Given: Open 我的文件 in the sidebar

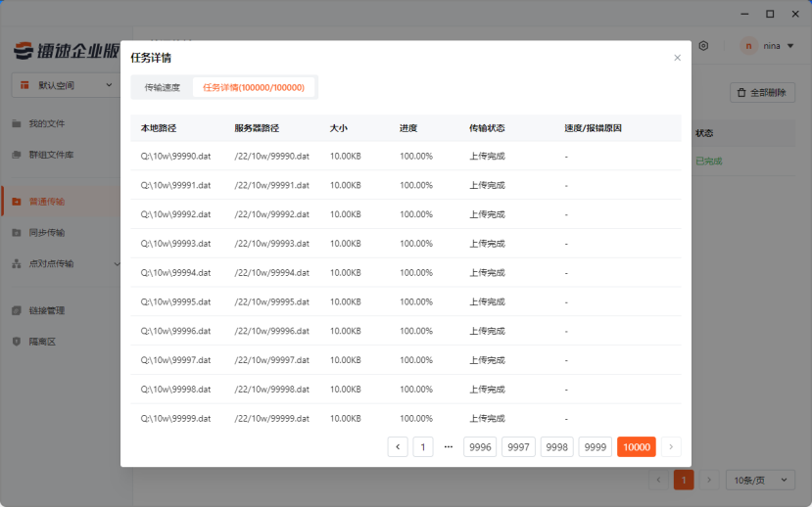Looking at the screenshot, I should click(x=46, y=123).
